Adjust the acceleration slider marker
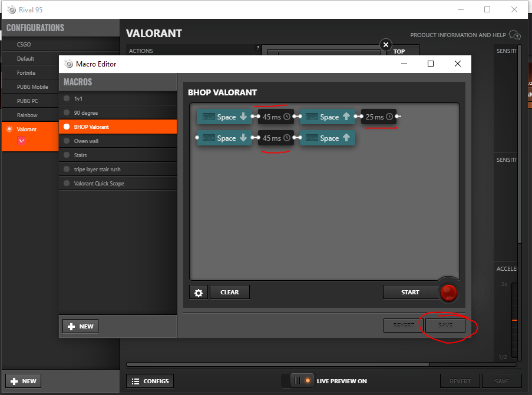 pyautogui.click(x=514, y=320)
